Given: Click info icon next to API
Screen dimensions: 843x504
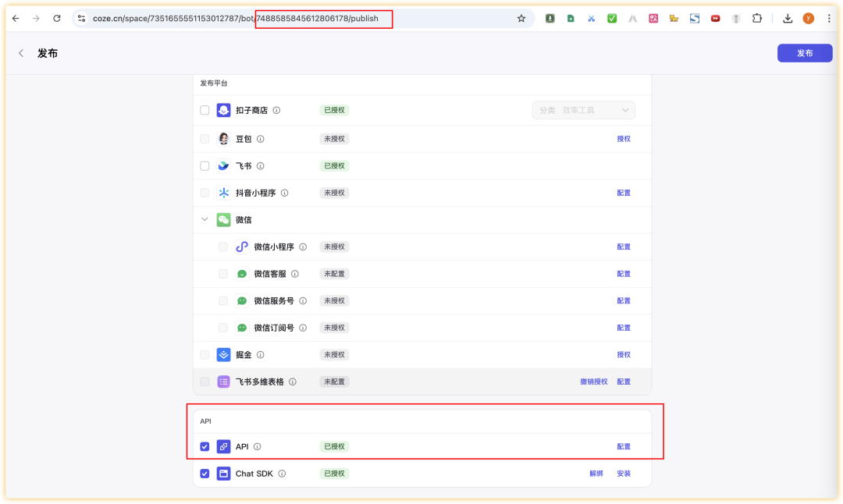Looking at the screenshot, I should coord(257,446).
